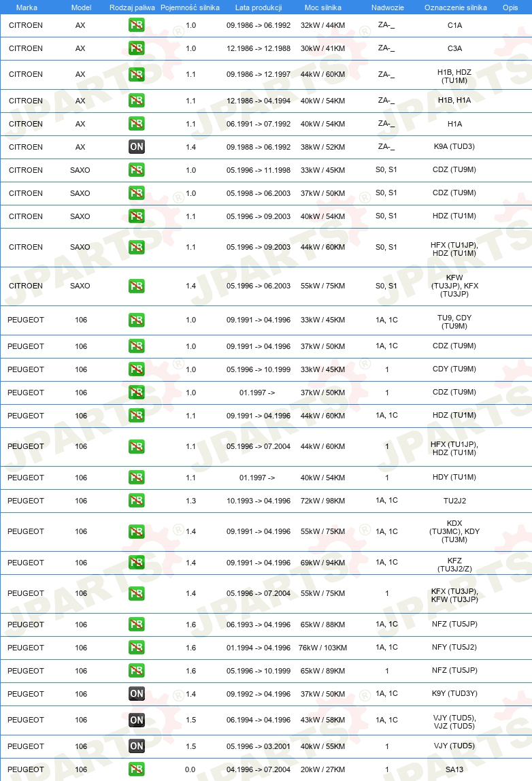Click the date range 04.1996 -> 07.2004
This screenshot has height=781, width=532.
click(x=259, y=769)
